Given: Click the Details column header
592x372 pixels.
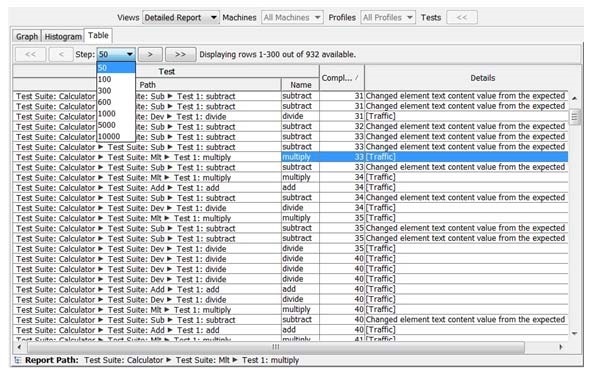Looking at the screenshot, I should point(482,78).
